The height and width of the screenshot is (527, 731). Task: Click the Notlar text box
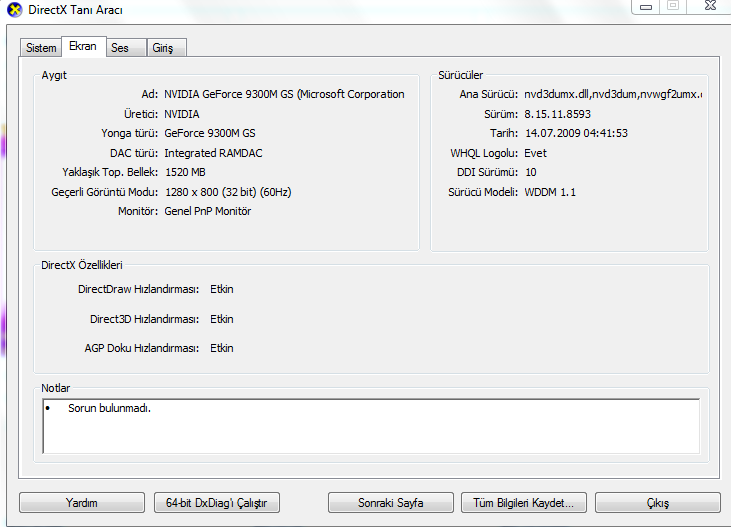371,426
